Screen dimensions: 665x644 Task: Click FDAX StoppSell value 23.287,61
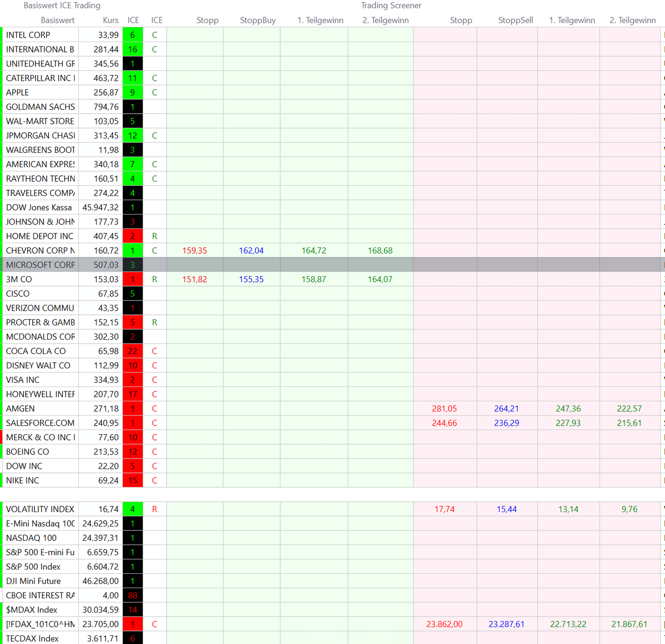coord(506,624)
